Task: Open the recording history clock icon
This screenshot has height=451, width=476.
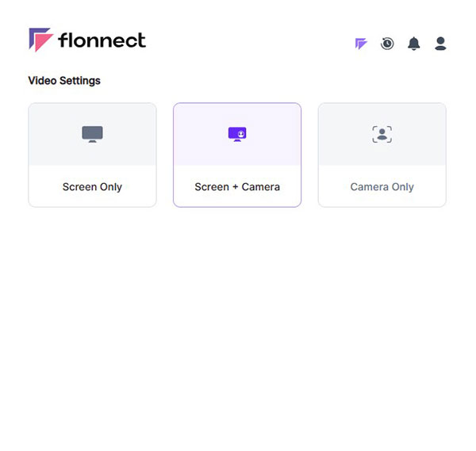Action: pyautogui.click(x=387, y=44)
